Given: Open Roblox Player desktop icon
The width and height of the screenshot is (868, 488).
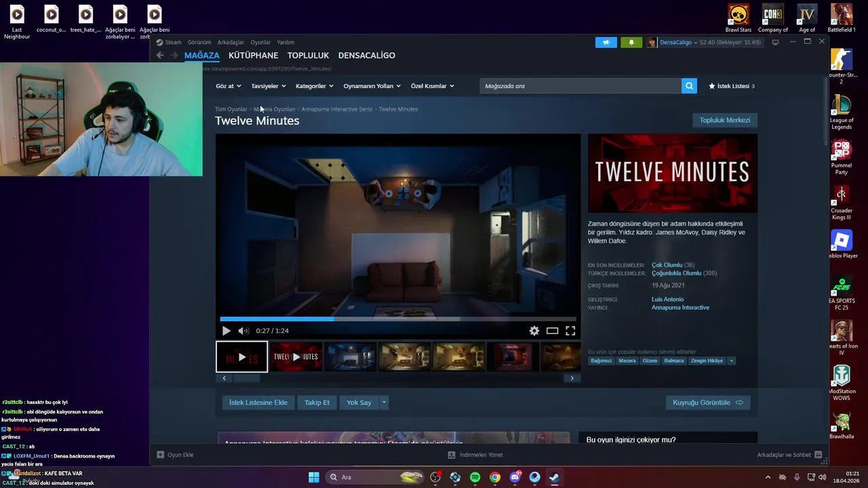Looking at the screenshot, I should point(842,244).
